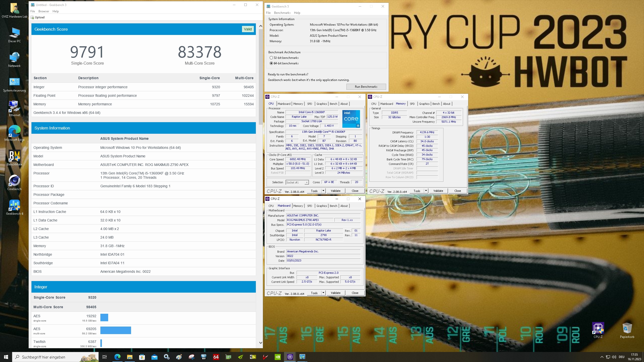
Task: Click the Upload icon in Geekbench results
Action: pos(32,17)
